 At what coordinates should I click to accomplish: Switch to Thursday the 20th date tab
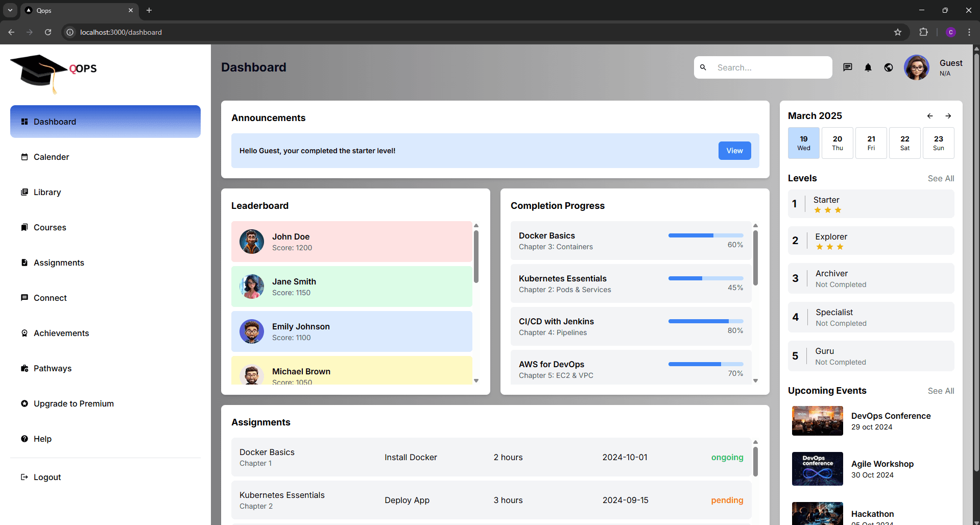click(x=837, y=143)
